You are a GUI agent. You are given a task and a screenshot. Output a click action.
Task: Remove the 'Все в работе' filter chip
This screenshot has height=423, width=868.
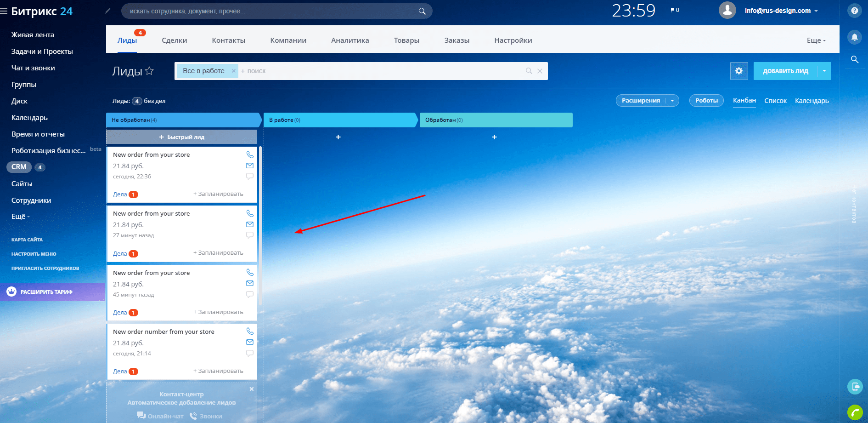(233, 71)
